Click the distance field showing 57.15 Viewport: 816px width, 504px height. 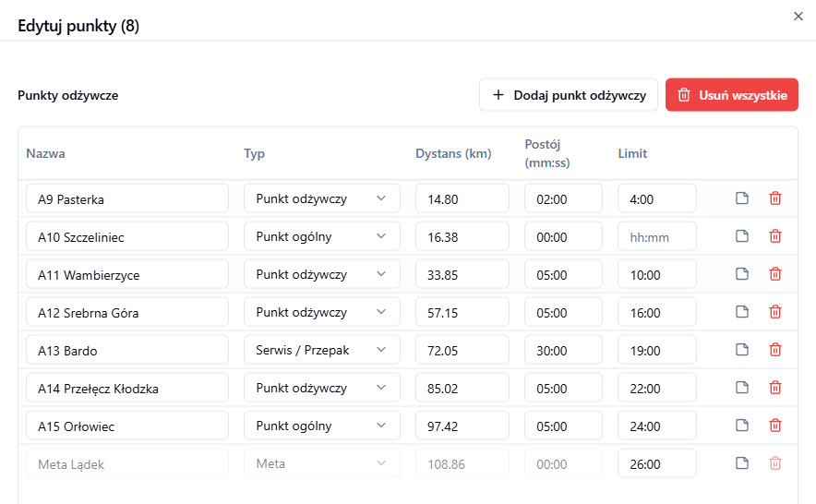click(x=462, y=312)
